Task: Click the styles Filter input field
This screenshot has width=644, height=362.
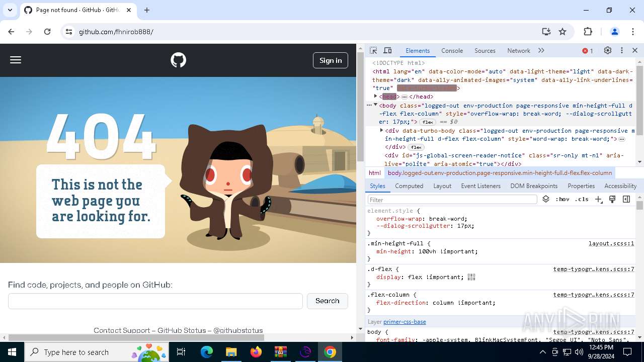Action: click(x=452, y=200)
